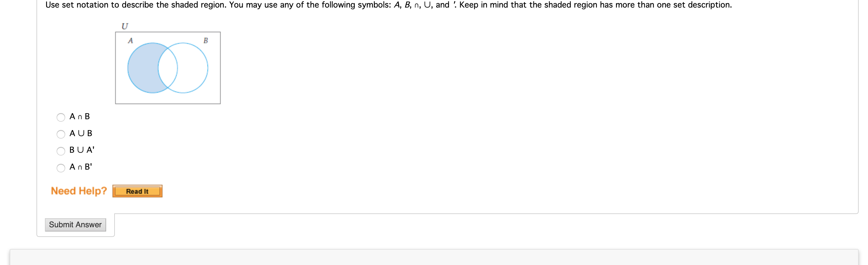Click the B label inside the diagram
868x265 pixels.
[206, 40]
